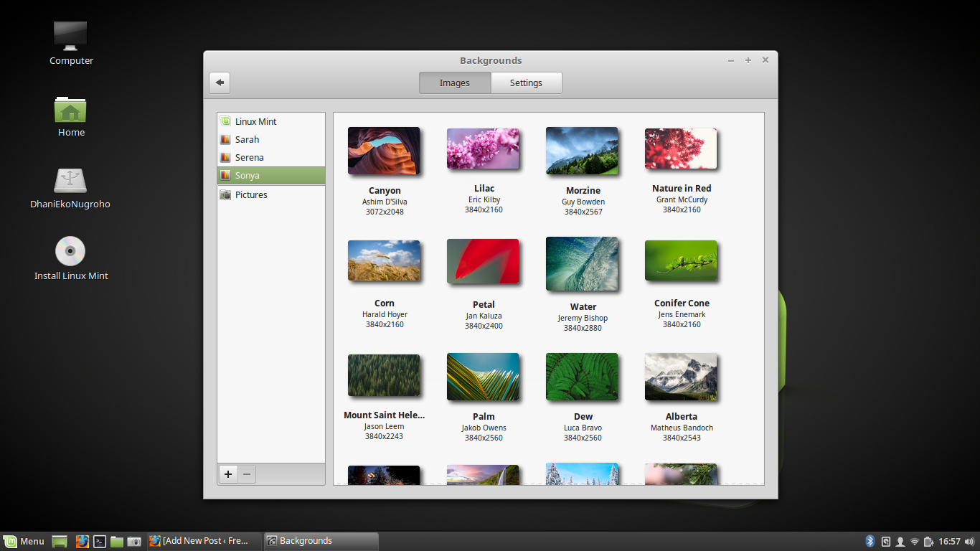The height and width of the screenshot is (551, 980).
Task: Click the minus icon to remove a folder
Action: pos(247,474)
